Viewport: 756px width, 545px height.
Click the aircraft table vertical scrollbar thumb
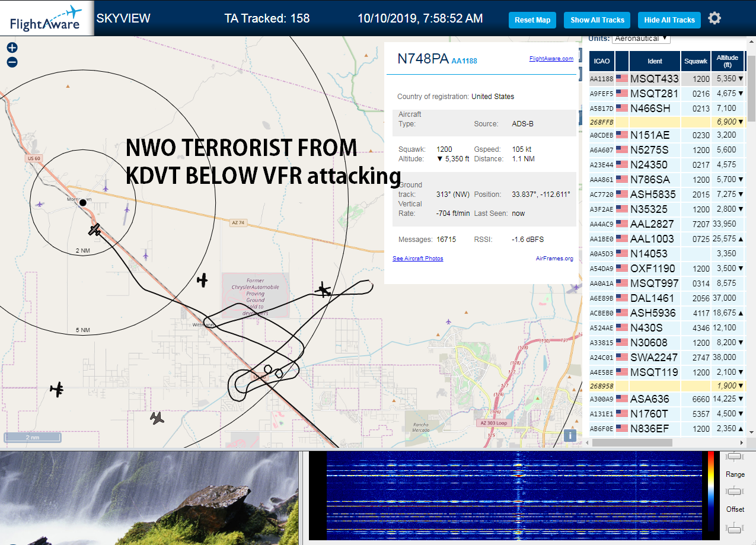[x=751, y=89]
